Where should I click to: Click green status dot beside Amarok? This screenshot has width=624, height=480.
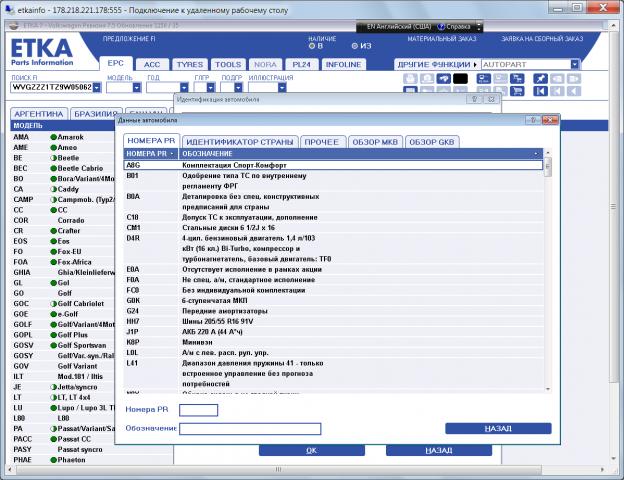tap(53, 137)
